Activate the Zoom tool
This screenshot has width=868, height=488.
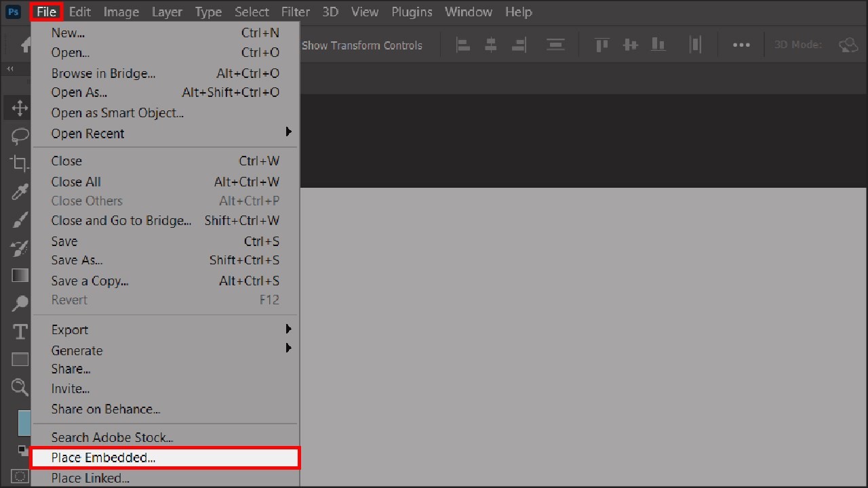coord(18,387)
